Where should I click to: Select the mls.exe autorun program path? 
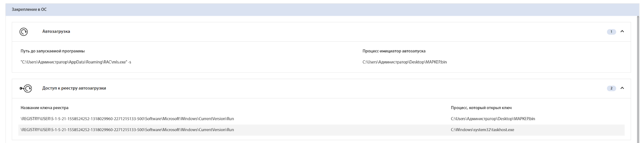point(76,62)
